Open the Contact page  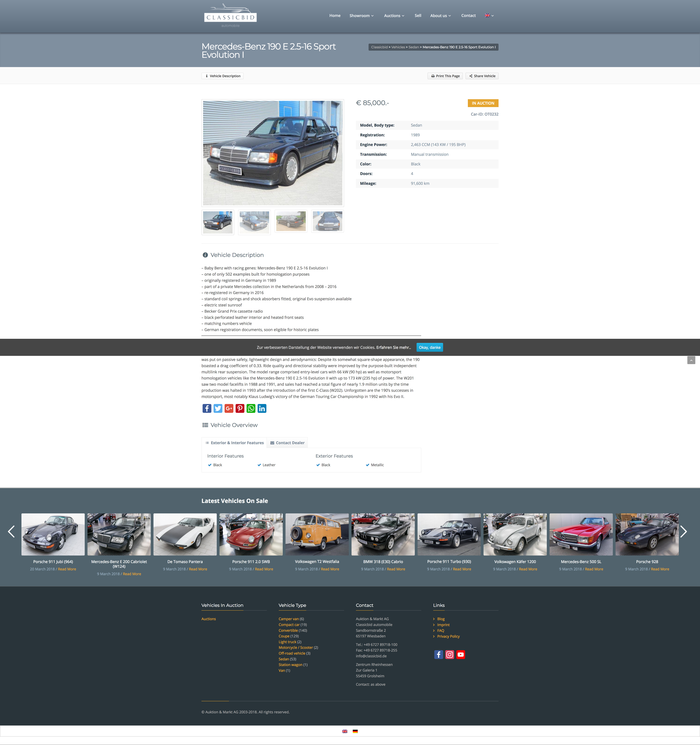[469, 16]
